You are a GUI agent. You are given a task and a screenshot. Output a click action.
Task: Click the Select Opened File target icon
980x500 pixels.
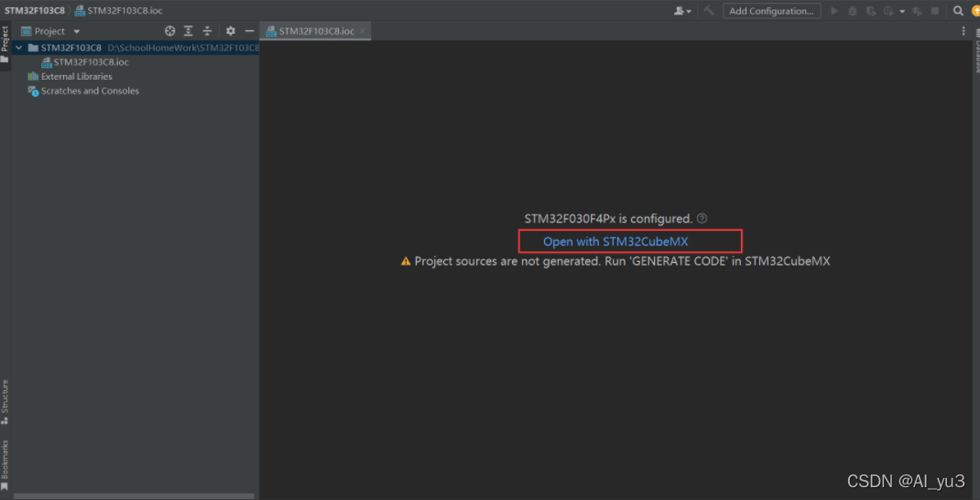(x=169, y=31)
